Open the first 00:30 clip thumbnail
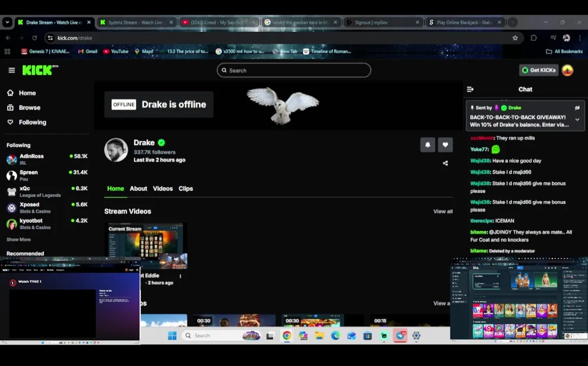The width and height of the screenshot is (588, 366). tap(234, 320)
